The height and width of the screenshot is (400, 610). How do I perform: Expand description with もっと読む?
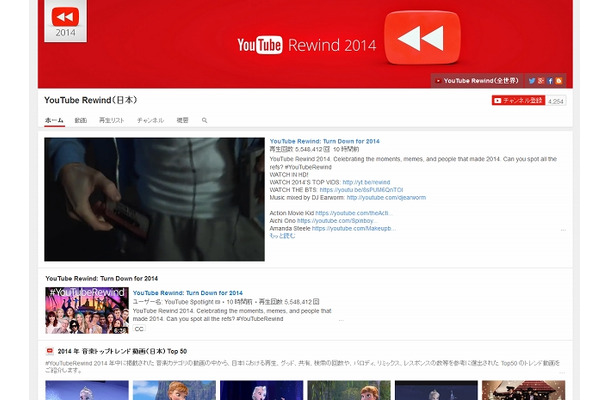pyautogui.click(x=282, y=236)
